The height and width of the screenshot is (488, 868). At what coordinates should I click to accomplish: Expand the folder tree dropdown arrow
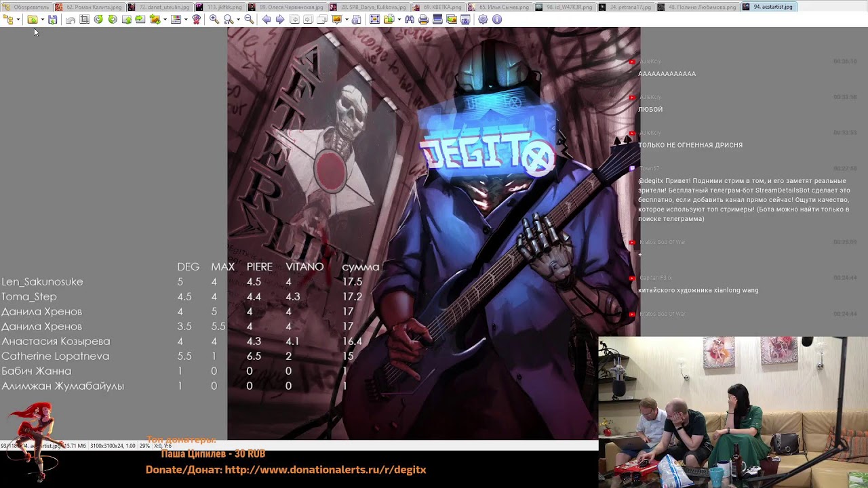click(x=18, y=20)
